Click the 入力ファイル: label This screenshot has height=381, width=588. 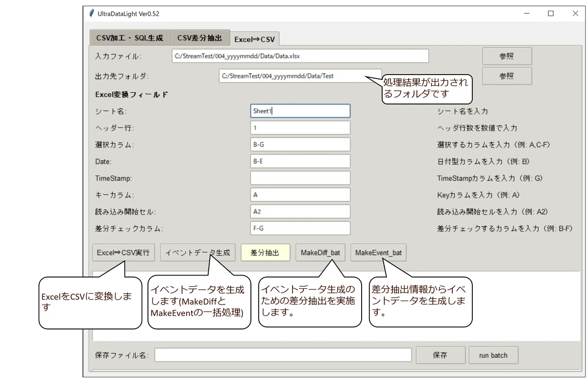click(118, 56)
